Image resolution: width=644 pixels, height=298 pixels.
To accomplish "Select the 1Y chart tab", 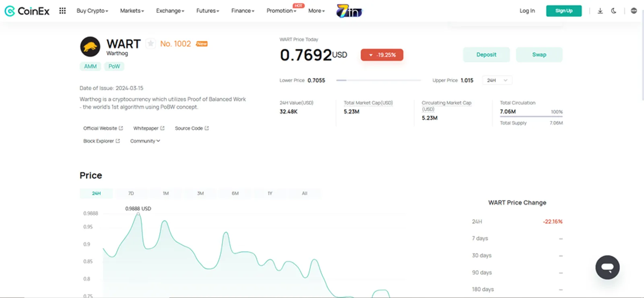I will click(x=270, y=194).
